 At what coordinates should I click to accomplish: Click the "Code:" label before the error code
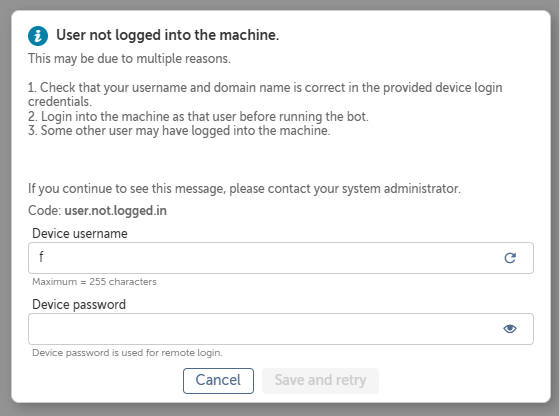pyautogui.click(x=45, y=211)
